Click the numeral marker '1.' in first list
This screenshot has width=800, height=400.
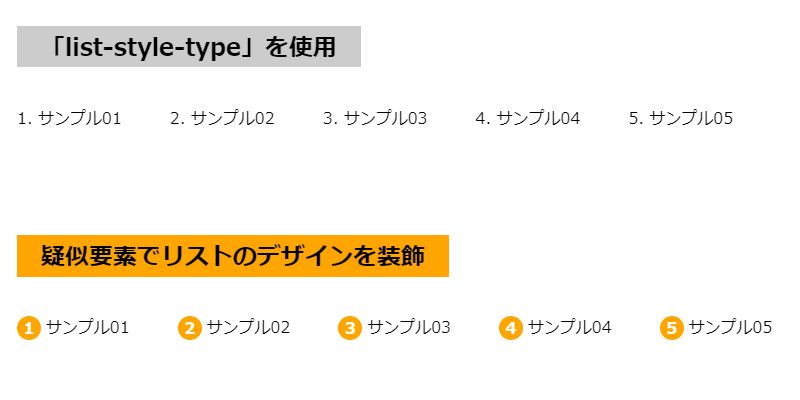[25, 119]
